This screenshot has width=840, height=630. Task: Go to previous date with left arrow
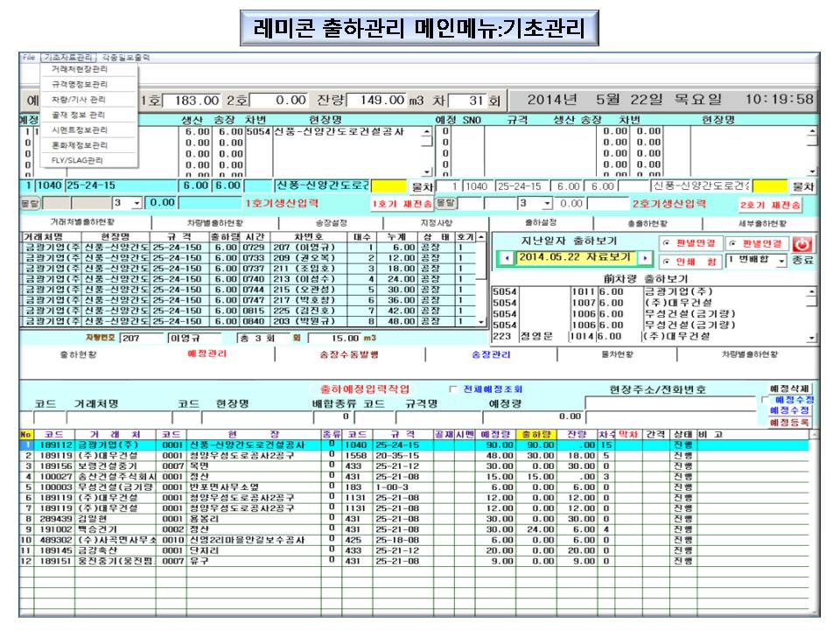(x=507, y=258)
